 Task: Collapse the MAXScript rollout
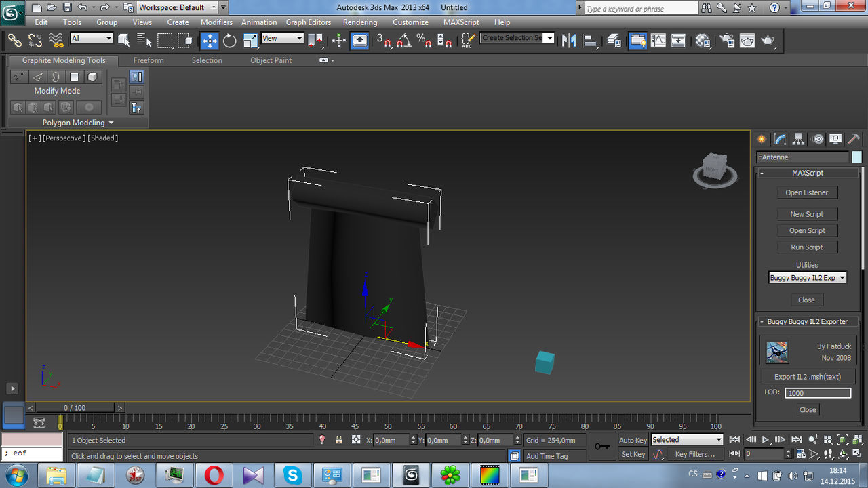tap(807, 173)
